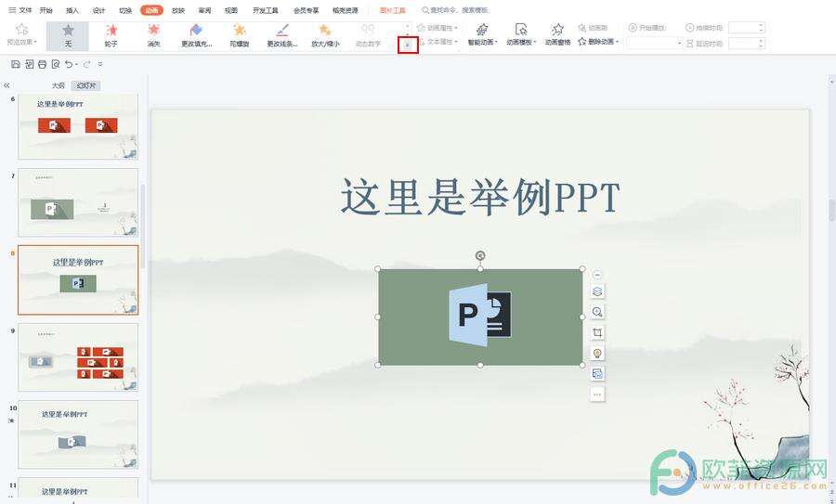Click the 动态数字 animation effect
This screenshot has height=504, width=836.
click(x=368, y=35)
